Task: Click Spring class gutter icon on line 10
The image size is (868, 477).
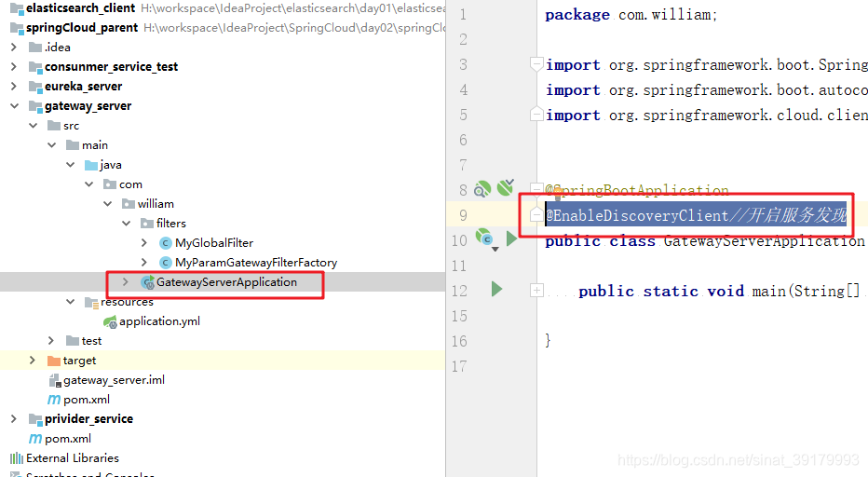Action: (486, 238)
